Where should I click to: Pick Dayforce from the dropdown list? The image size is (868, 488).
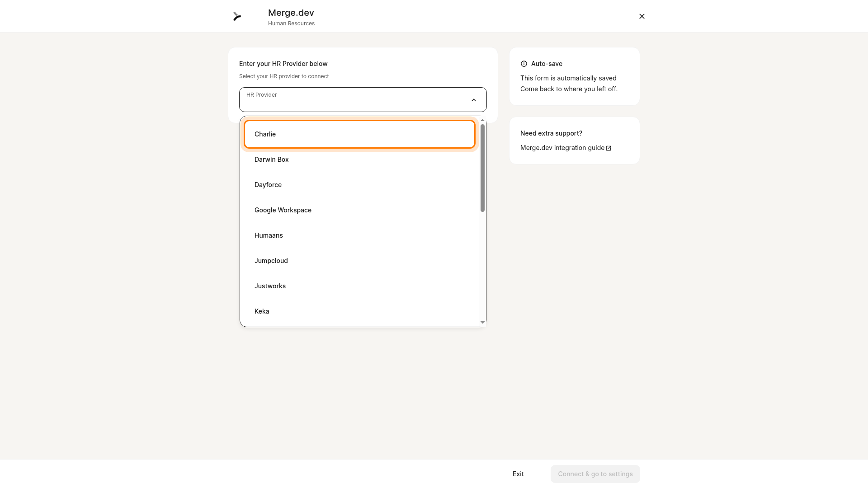click(359, 185)
